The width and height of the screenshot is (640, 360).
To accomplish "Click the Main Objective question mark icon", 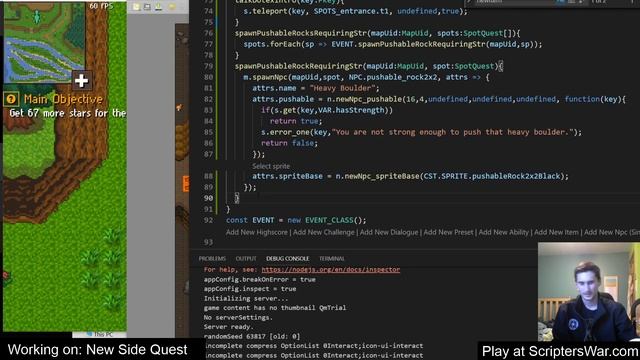I will 11,99.
